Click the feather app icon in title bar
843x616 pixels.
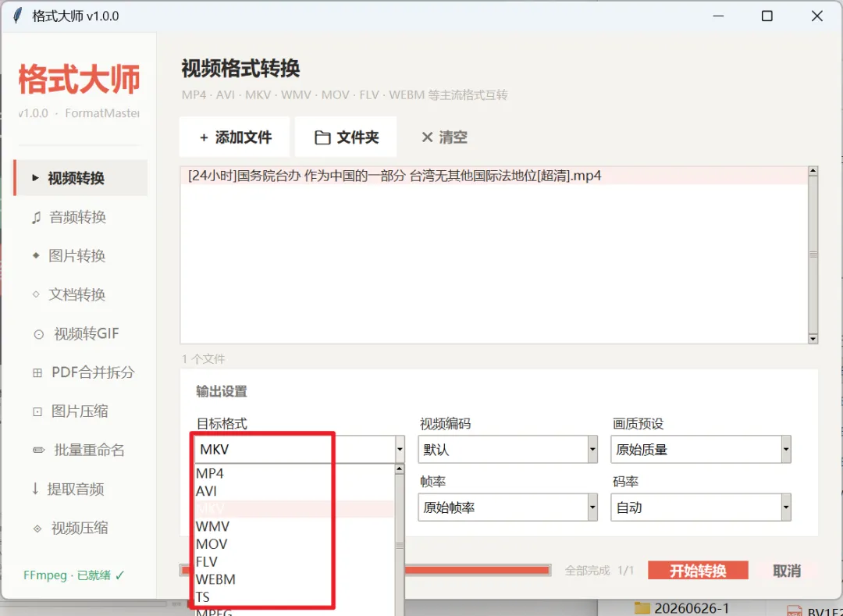[x=17, y=16]
